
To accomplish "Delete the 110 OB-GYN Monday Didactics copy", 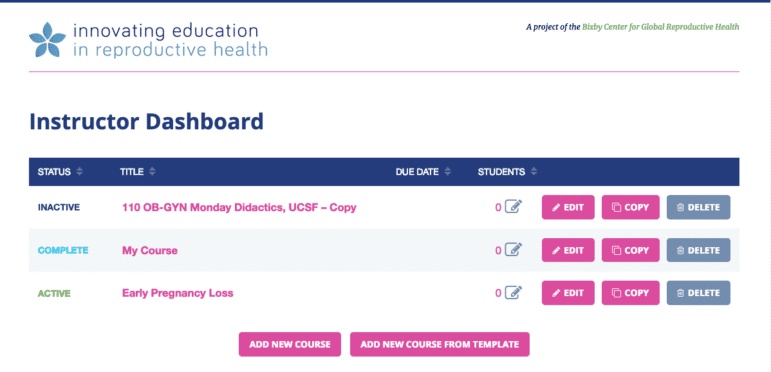I will [698, 207].
